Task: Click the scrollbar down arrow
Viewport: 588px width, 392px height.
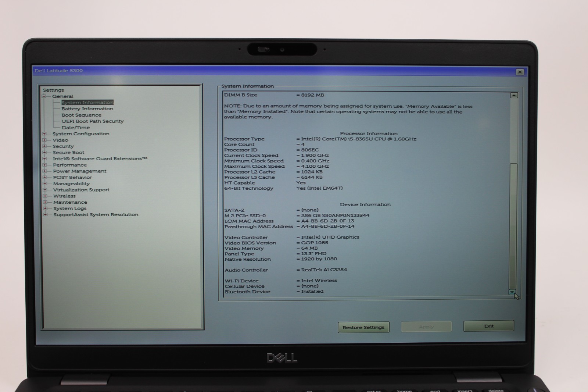Action: (512, 292)
